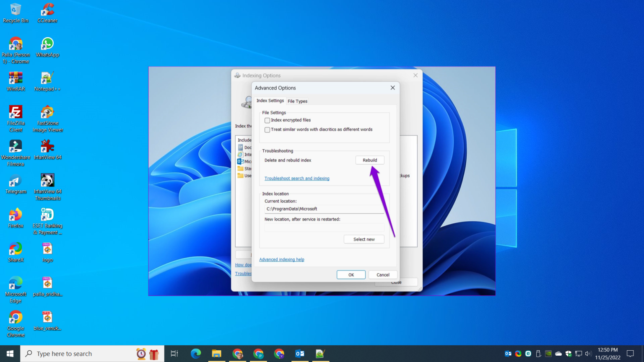Screen dimensions: 644x362
Task: Check Treat similar words with diacritics option
Action: coord(267,130)
